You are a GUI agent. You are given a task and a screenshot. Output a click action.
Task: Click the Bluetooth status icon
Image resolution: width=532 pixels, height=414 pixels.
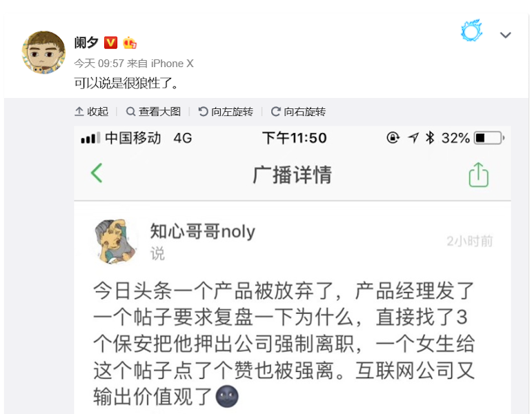(430, 138)
